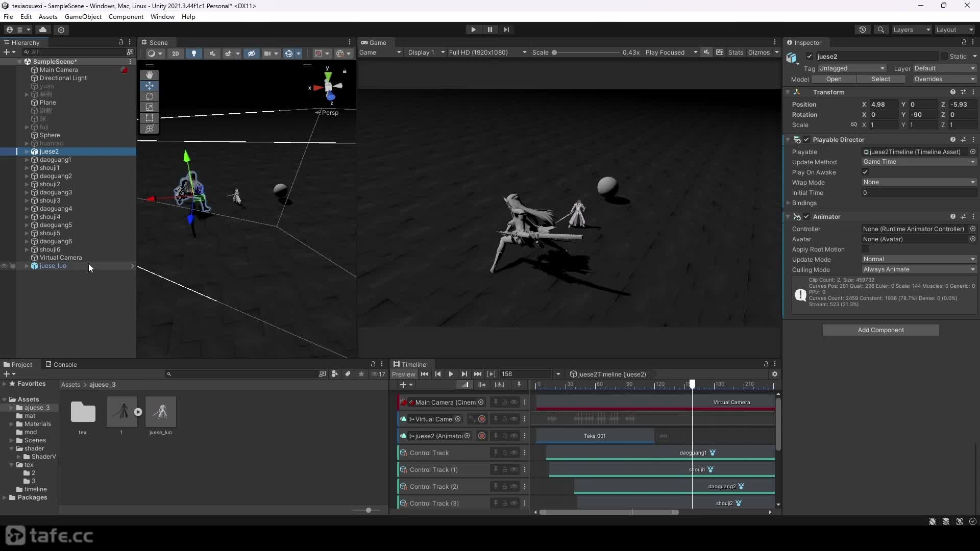Open the GameObject menu

(x=83, y=16)
